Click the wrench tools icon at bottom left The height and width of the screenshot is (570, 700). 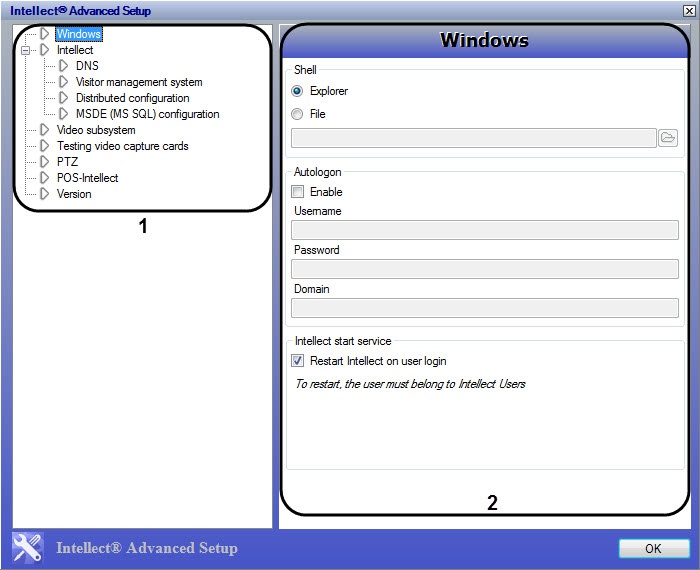coord(28,547)
